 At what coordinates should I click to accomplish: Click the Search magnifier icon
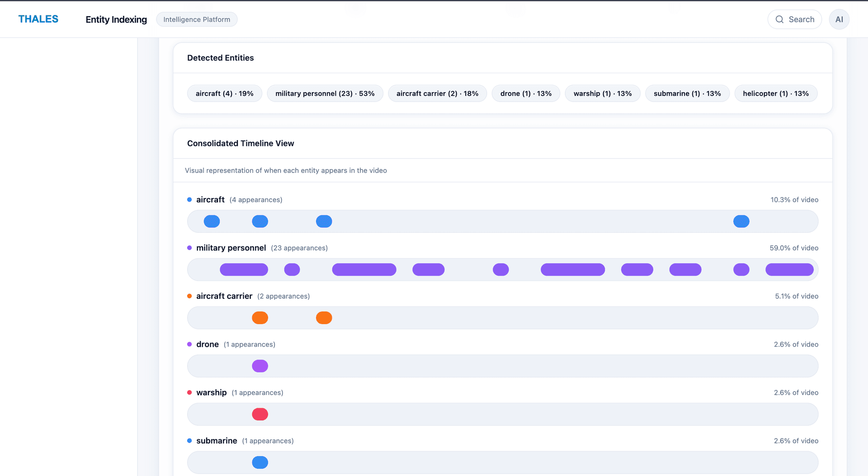click(780, 19)
